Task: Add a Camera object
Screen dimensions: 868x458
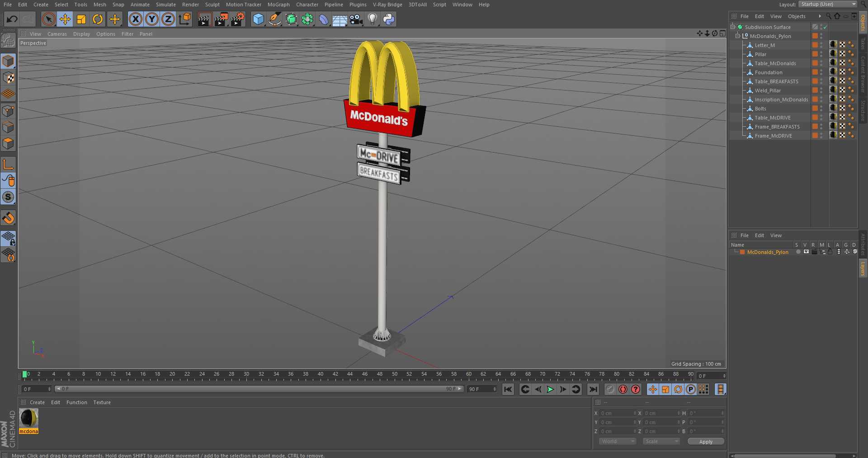Action: click(356, 19)
